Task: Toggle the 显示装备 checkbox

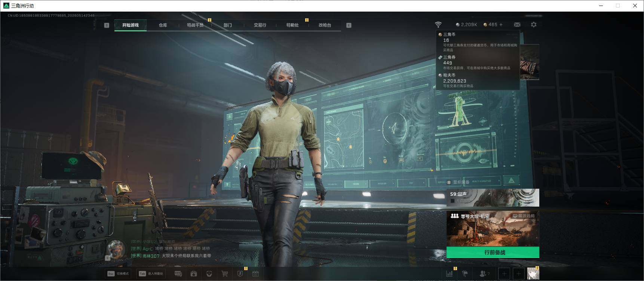Action: [449, 182]
